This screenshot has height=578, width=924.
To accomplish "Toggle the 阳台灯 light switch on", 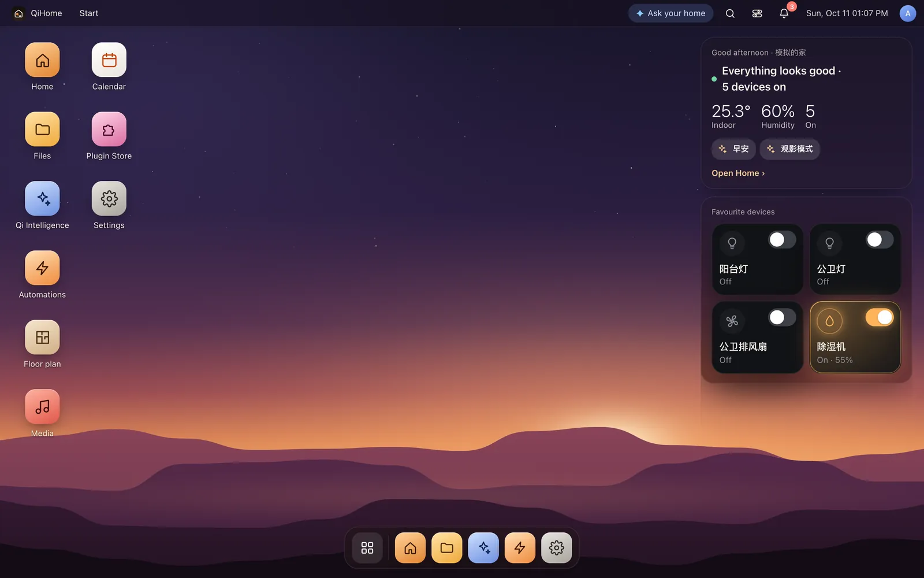I will (x=782, y=240).
